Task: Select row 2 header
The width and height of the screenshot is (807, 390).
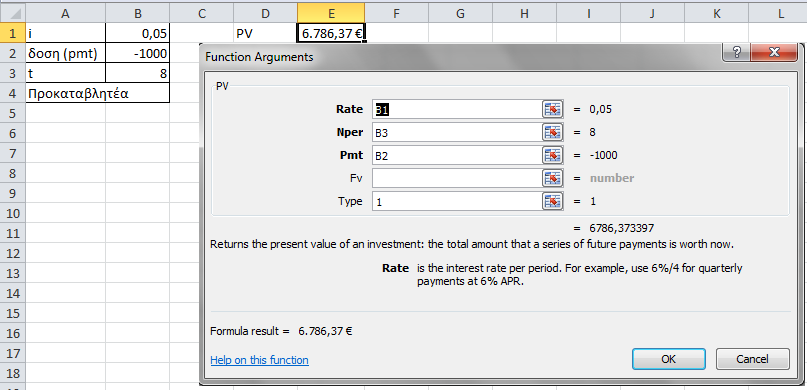Action: (13, 53)
